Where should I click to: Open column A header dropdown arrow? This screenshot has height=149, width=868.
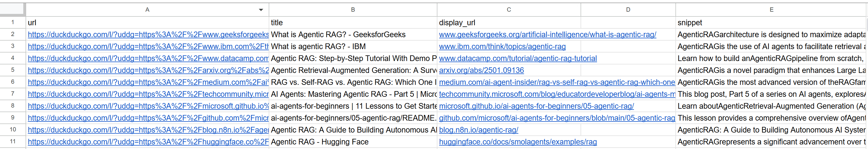(261, 10)
